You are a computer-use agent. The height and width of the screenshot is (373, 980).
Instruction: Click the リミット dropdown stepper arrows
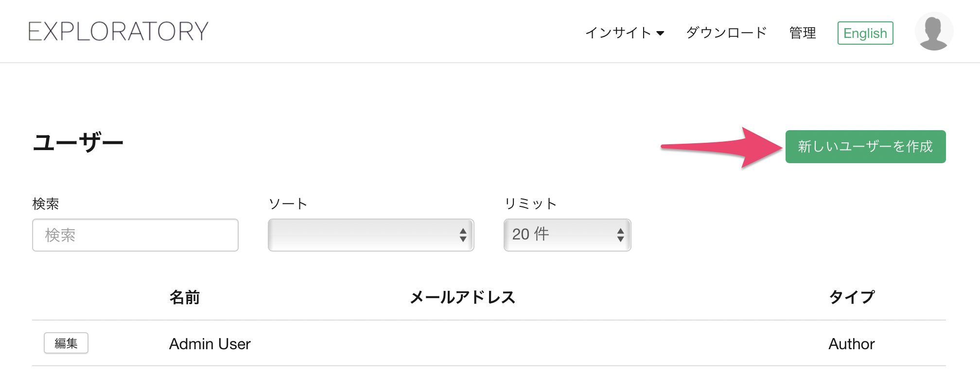[x=620, y=235]
